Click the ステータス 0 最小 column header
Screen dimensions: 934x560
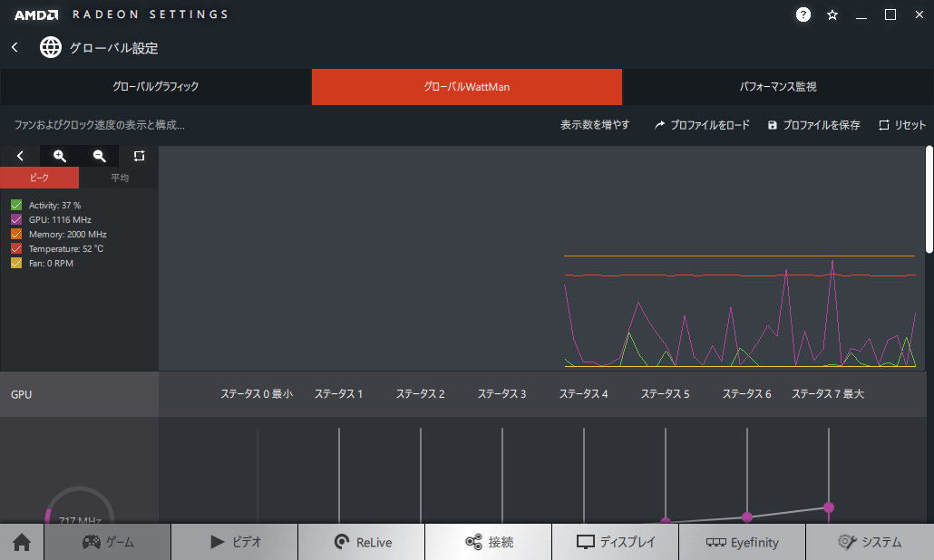pyautogui.click(x=257, y=394)
